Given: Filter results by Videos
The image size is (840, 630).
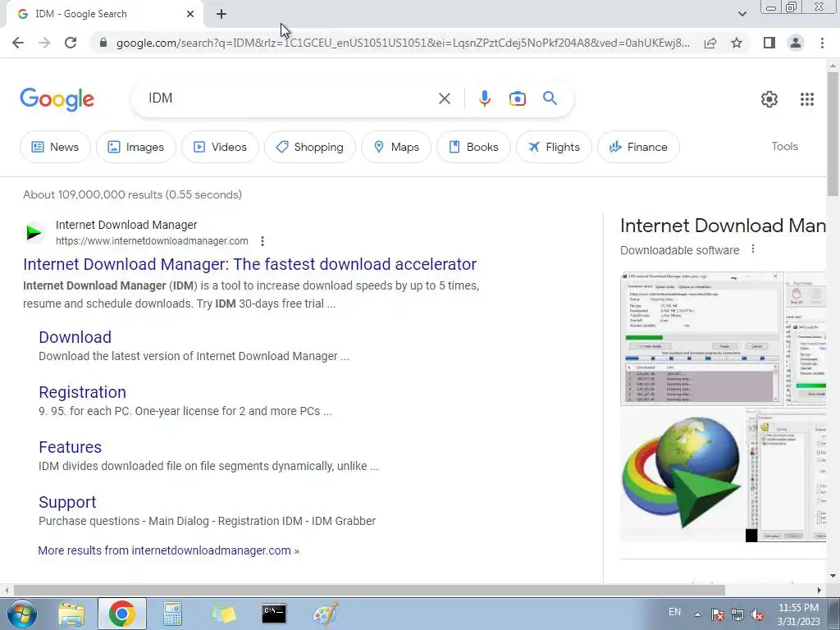Looking at the screenshot, I should pyautogui.click(x=220, y=147).
